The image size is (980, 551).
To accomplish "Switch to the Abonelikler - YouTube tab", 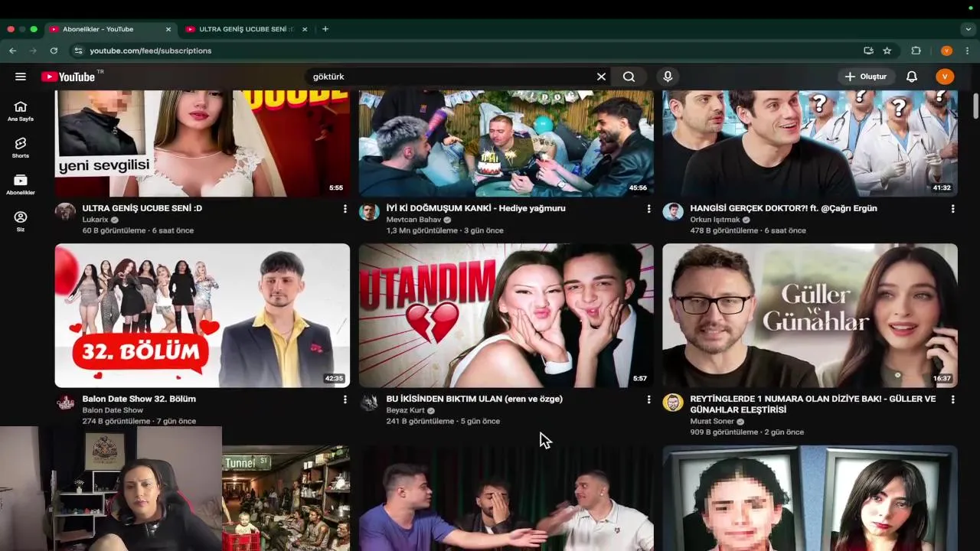I will pos(109,29).
